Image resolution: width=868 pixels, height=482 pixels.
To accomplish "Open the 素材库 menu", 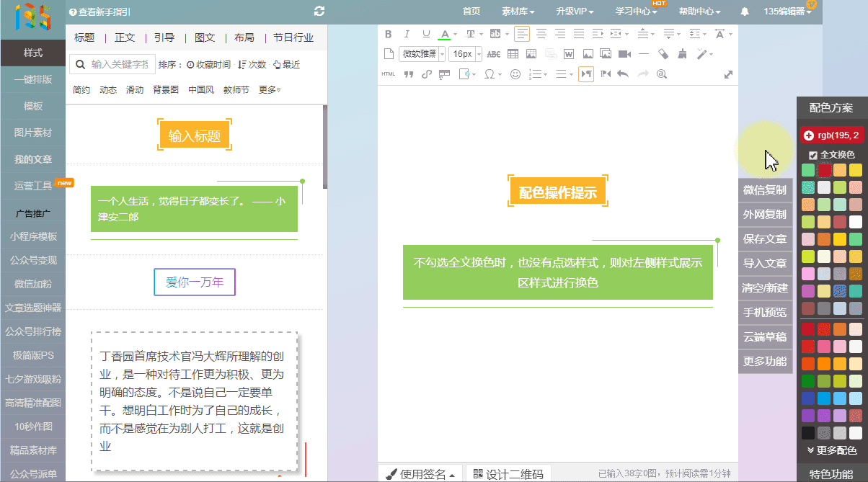I will tap(518, 12).
